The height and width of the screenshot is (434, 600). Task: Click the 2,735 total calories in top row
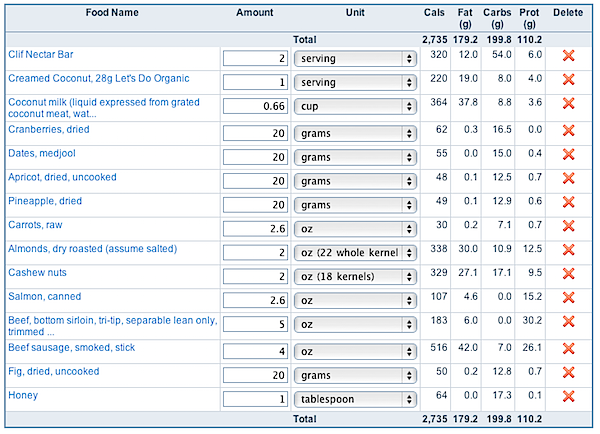point(435,40)
